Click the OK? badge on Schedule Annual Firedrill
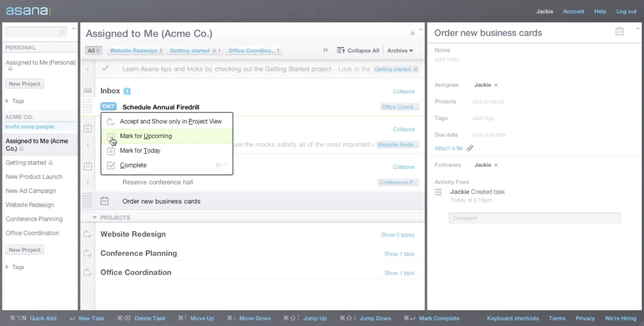 108,106
